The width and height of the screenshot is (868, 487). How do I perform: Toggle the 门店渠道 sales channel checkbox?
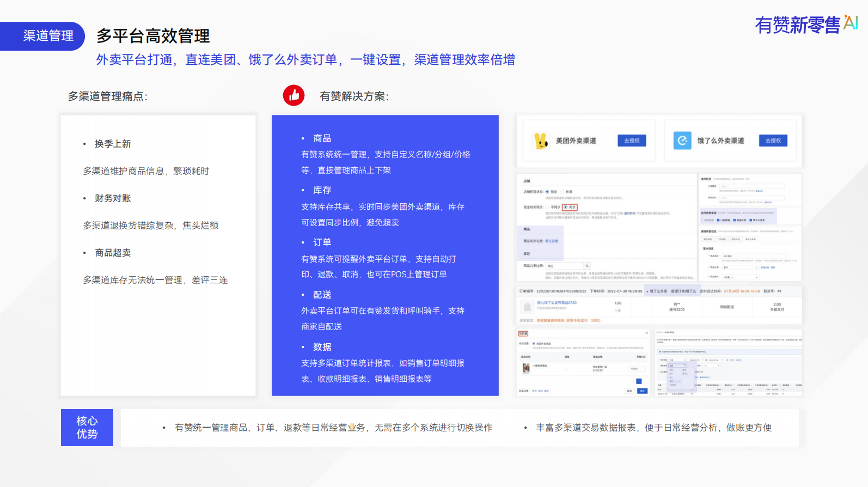tap(718, 220)
